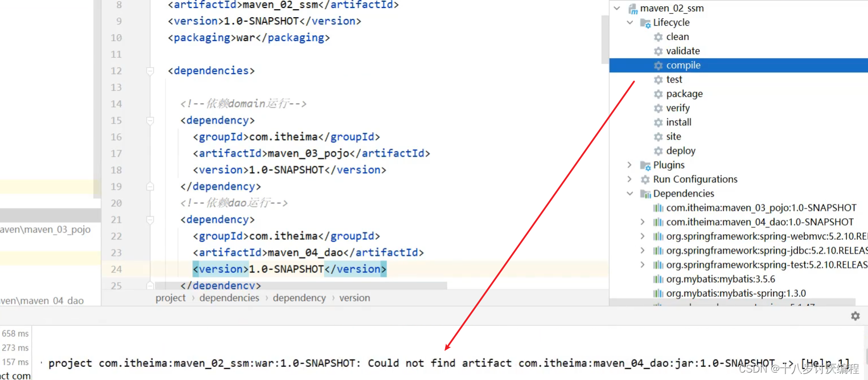Click the spring-webmvc dependency library icon
The height and width of the screenshot is (380, 868).
coord(658,236)
